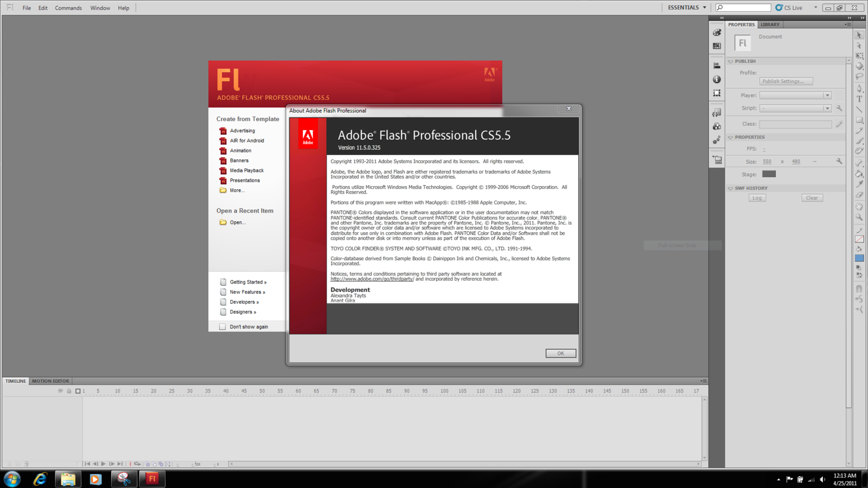Toggle show or hide all layers eye
The height and width of the screenshot is (488, 868).
pyautogui.click(x=60, y=391)
